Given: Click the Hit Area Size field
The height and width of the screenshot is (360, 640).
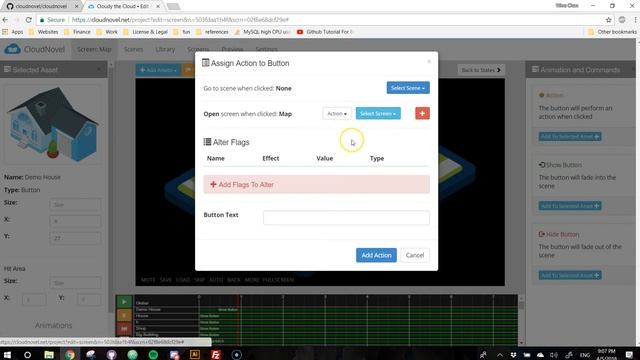Looking at the screenshot, I should click(x=76, y=282).
